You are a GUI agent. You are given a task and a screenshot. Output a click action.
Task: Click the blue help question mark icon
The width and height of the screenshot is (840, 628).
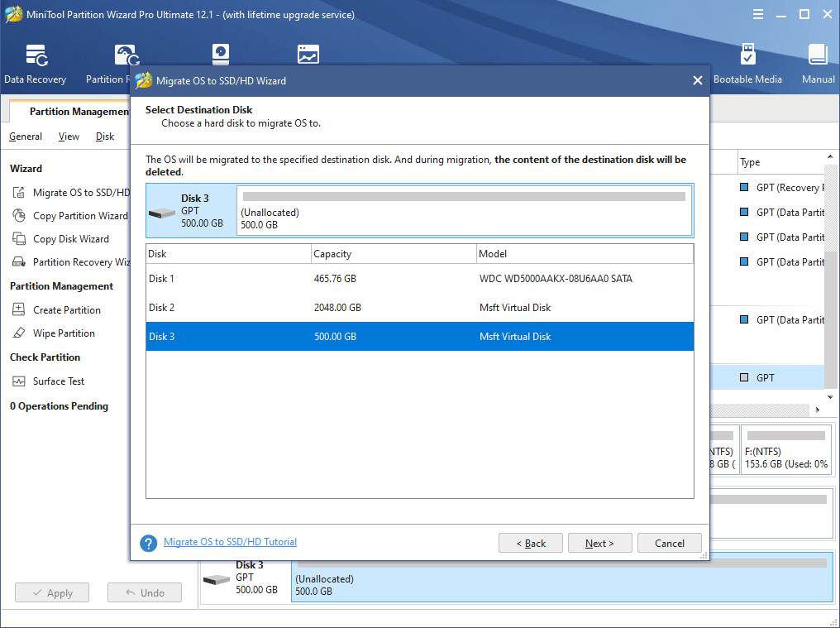point(148,543)
